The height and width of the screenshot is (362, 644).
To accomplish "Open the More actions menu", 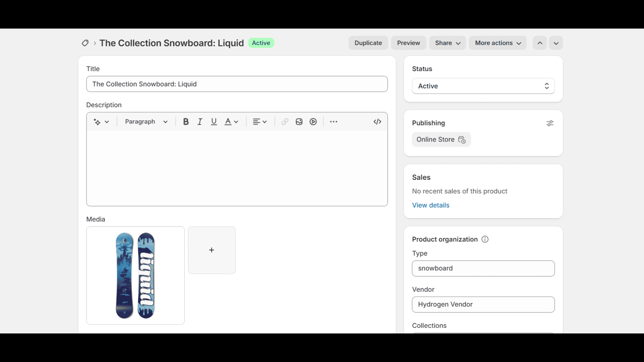I will (x=497, y=43).
